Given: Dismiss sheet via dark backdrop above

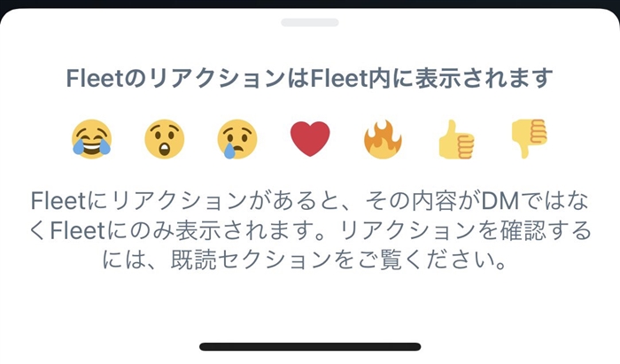Looking at the screenshot, I should pyautogui.click(x=310, y=4).
